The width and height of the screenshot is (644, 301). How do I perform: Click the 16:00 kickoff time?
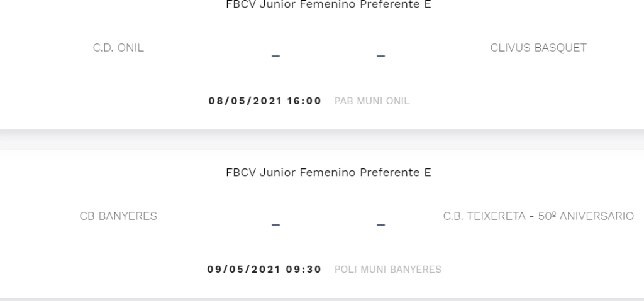(x=304, y=101)
